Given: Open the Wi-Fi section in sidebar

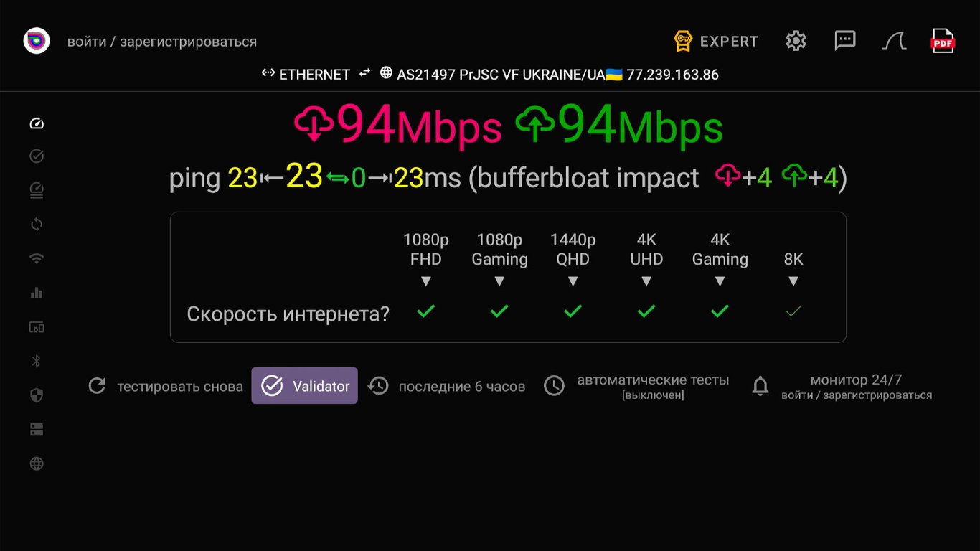Looking at the screenshot, I should click(37, 259).
